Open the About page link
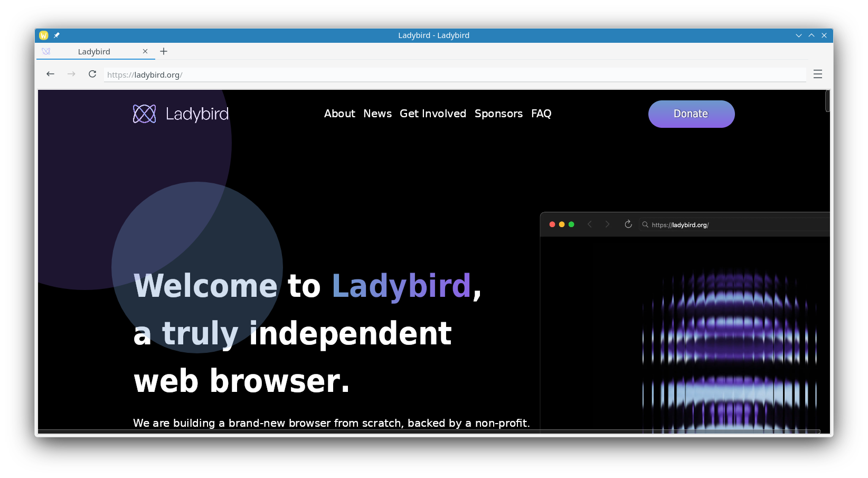868x478 pixels. point(339,114)
